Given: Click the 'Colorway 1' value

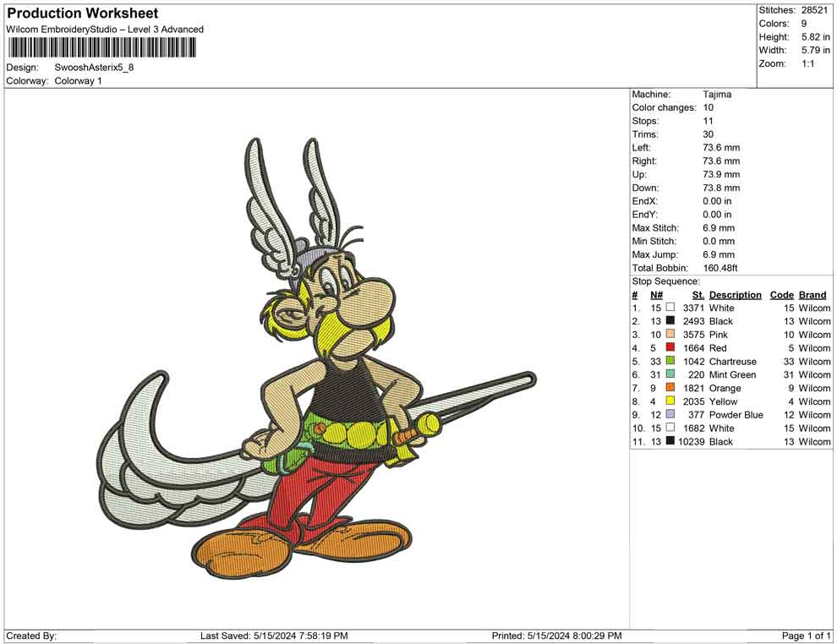Looking at the screenshot, I should (x=78, y=81).
